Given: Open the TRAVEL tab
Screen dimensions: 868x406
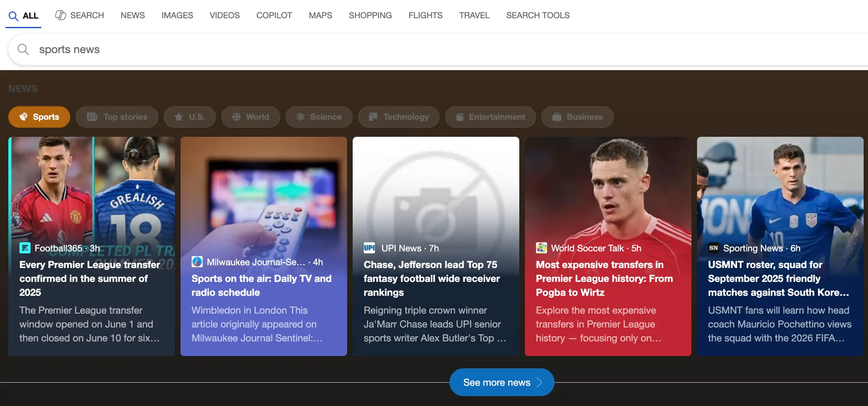Looking at the screenshot, I should click(474, 15).
